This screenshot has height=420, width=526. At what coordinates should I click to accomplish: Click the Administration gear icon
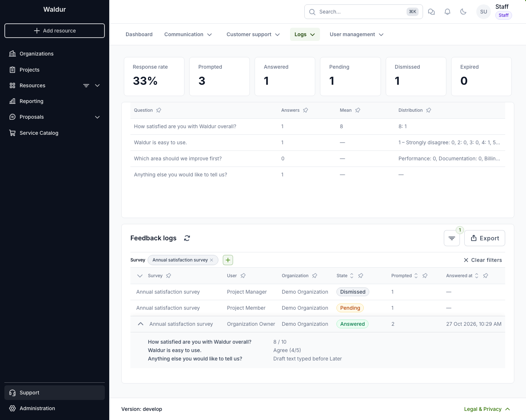(12, 408)
